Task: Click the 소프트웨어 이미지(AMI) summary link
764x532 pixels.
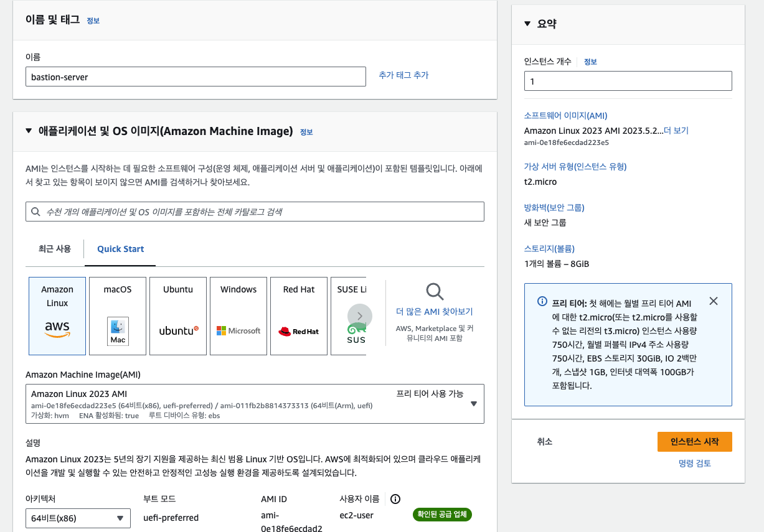Action: 565,115
